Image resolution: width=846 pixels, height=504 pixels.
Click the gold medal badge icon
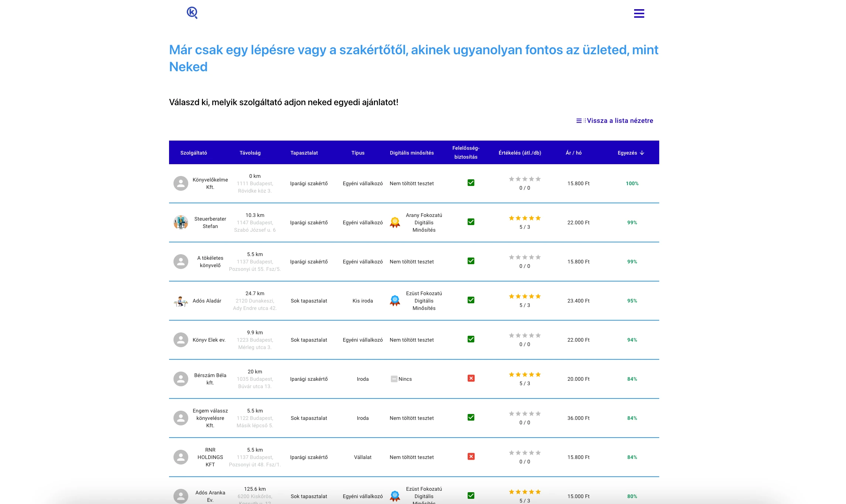tap(395, 222)
